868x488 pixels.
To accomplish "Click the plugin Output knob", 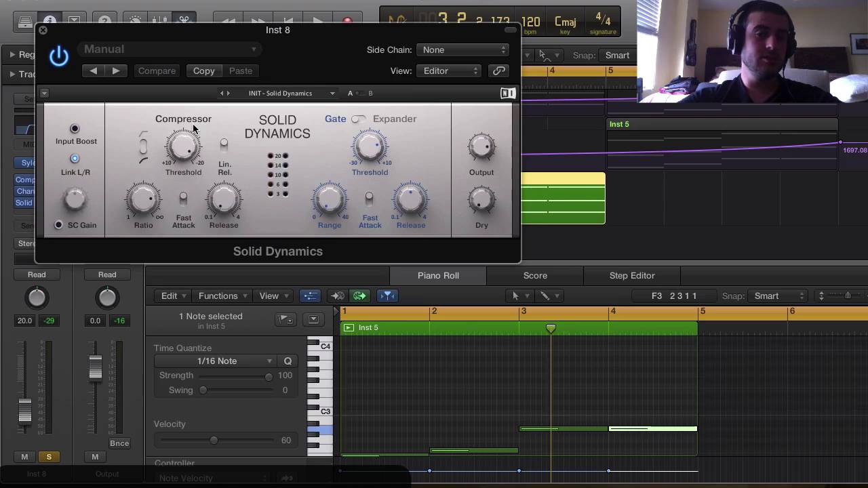I will [481, 146].
